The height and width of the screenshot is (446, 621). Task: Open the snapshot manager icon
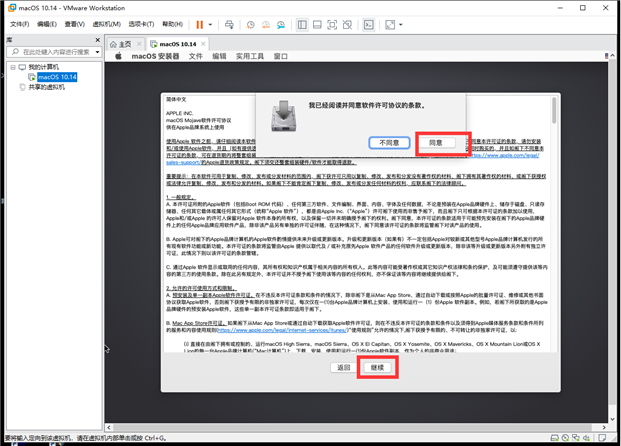click(281, 25)
